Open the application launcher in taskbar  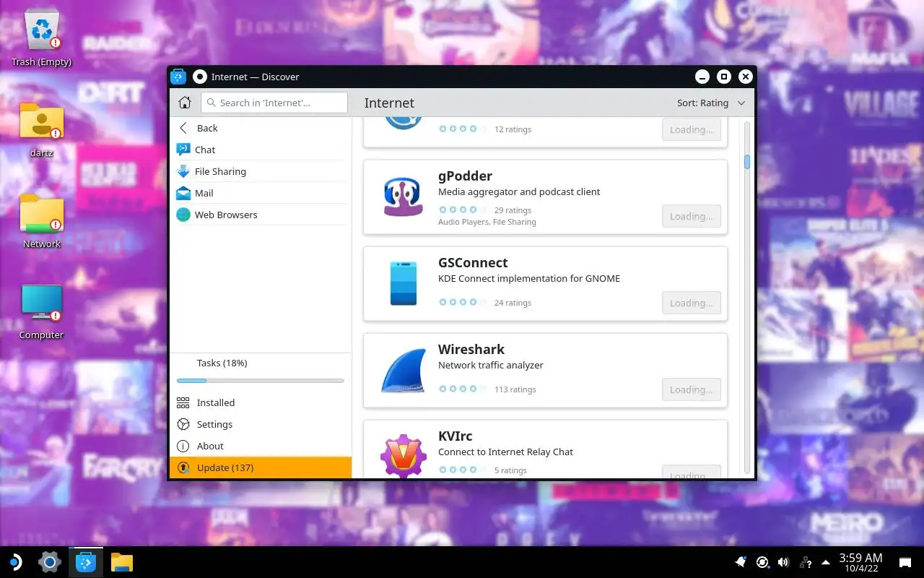[14, 562]
